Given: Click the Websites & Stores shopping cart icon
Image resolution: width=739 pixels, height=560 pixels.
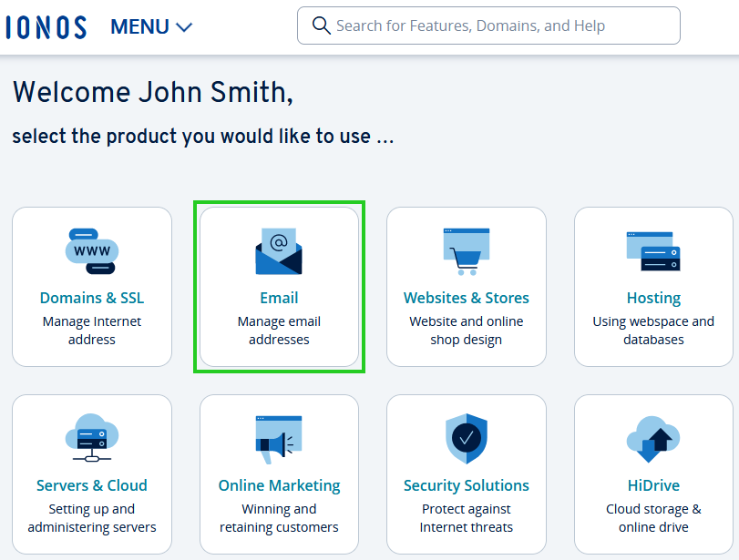Looking at the screenshot, I should 467,251.
